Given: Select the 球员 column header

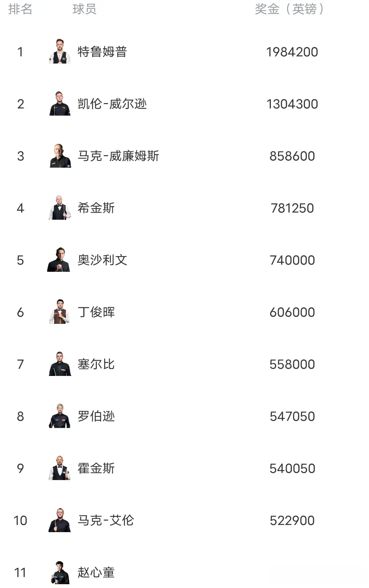Looking at the screenshot, I should click(84, 9).
